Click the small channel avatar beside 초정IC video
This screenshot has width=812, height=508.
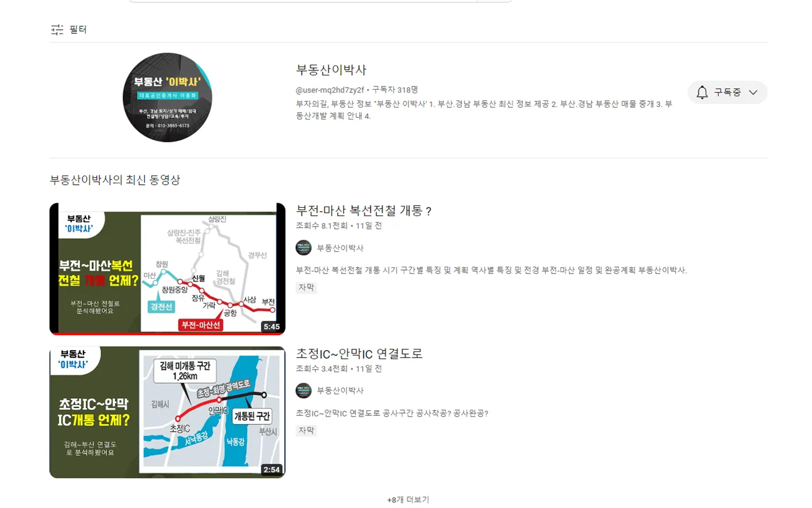tap(303, 390)
